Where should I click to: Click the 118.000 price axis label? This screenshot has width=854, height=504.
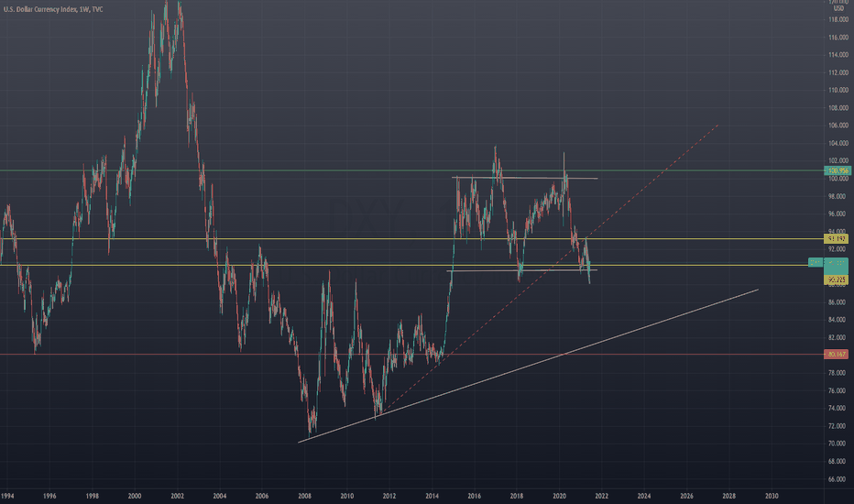(x=838, y=19)
